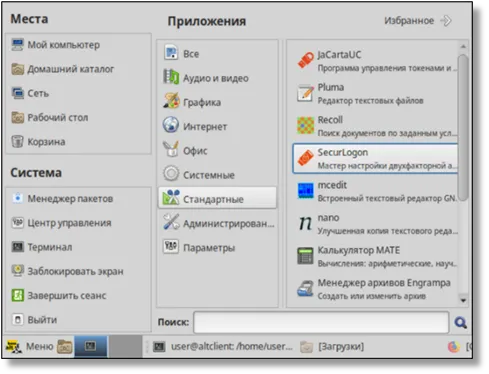
Task: Click the Избранное arrow icon
Action: [446, 21]
